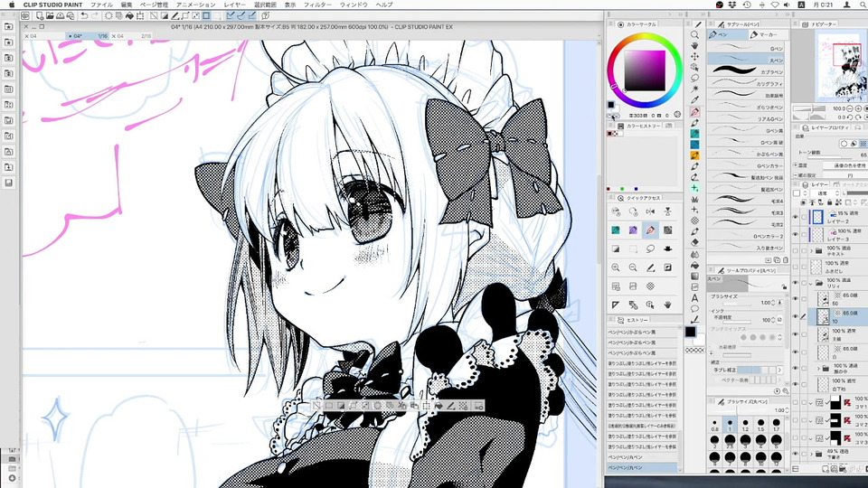This screenshot has width=868, height=488.
Task: Open the ウィンドウ menu
Action: (x=354, y=5)
